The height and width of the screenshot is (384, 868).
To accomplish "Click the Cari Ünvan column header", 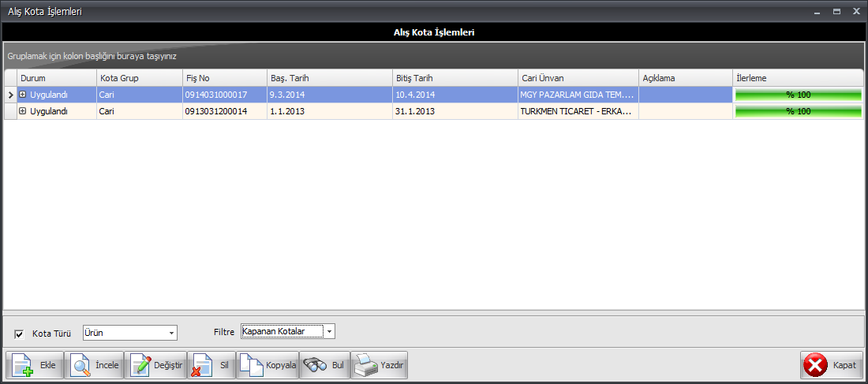I will click(577, 78).
